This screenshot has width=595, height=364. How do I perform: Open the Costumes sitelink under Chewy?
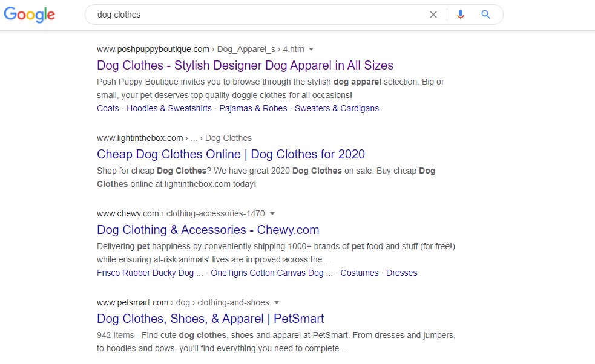click(x=360, y=273)
